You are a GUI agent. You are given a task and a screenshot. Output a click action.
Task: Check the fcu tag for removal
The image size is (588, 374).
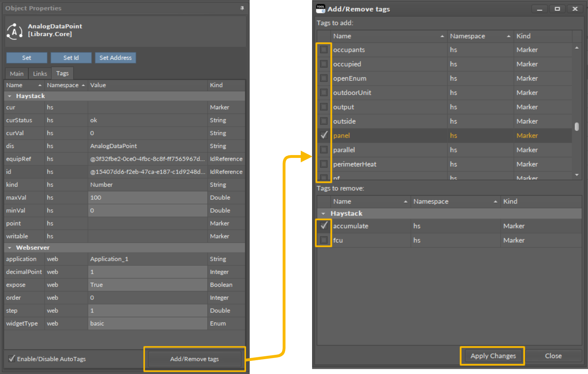(x=324, y=240)
